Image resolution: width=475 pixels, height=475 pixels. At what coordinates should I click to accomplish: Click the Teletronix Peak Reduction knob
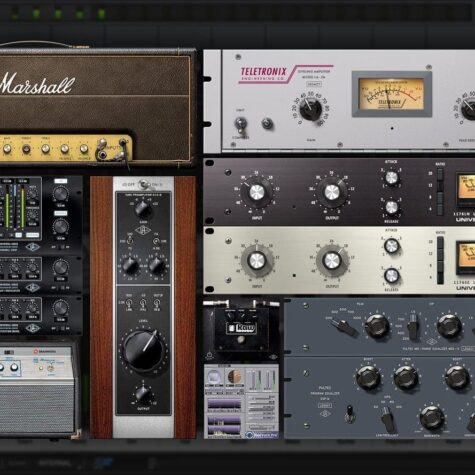pos(469,109)
